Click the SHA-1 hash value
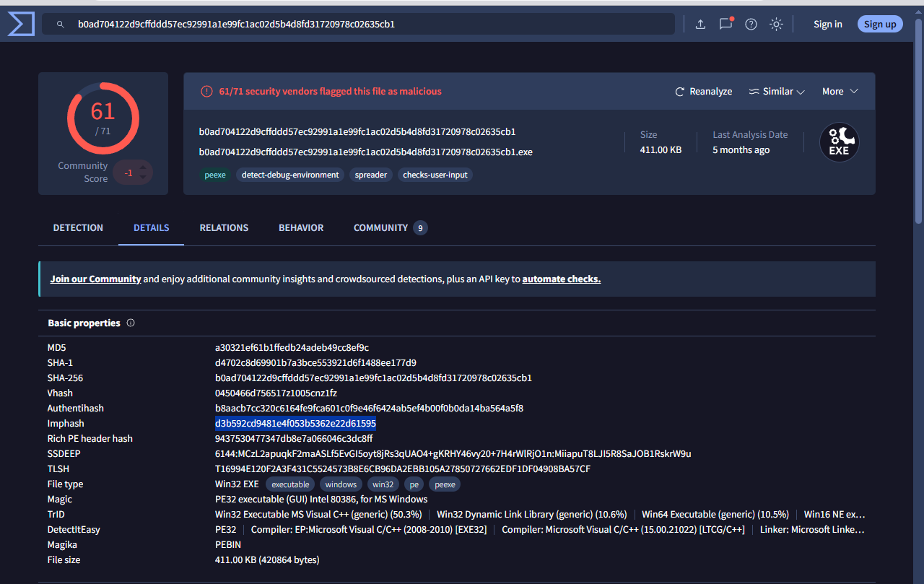 coord(315,363)
